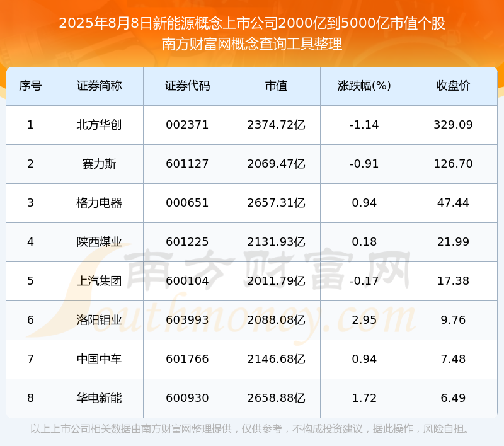Select the stock name 北方华创
Screen dimensions: 504x446
coord(99,125)
